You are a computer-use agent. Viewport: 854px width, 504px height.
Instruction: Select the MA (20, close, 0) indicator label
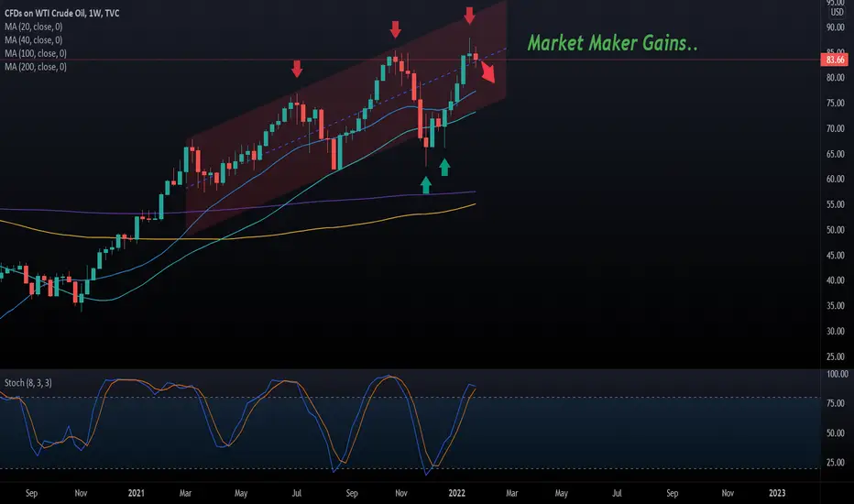[x=33, y=27]
